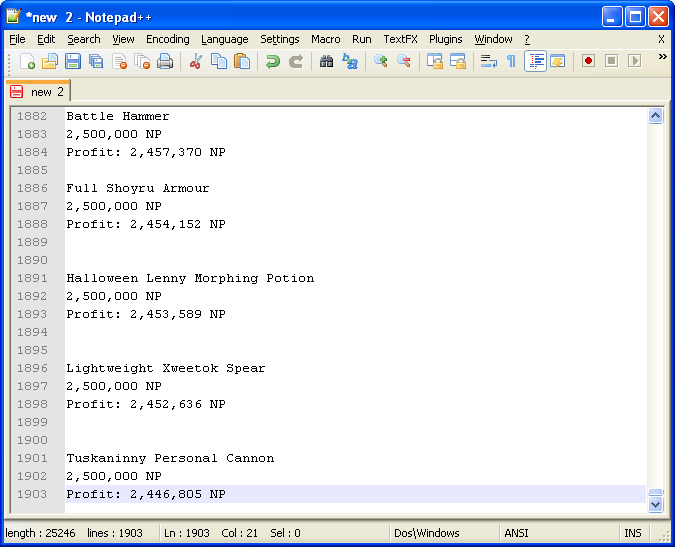Screen dimensions: 675x547
Task: Save the file with floppy disk icon
Action: [x=73, y=61]
